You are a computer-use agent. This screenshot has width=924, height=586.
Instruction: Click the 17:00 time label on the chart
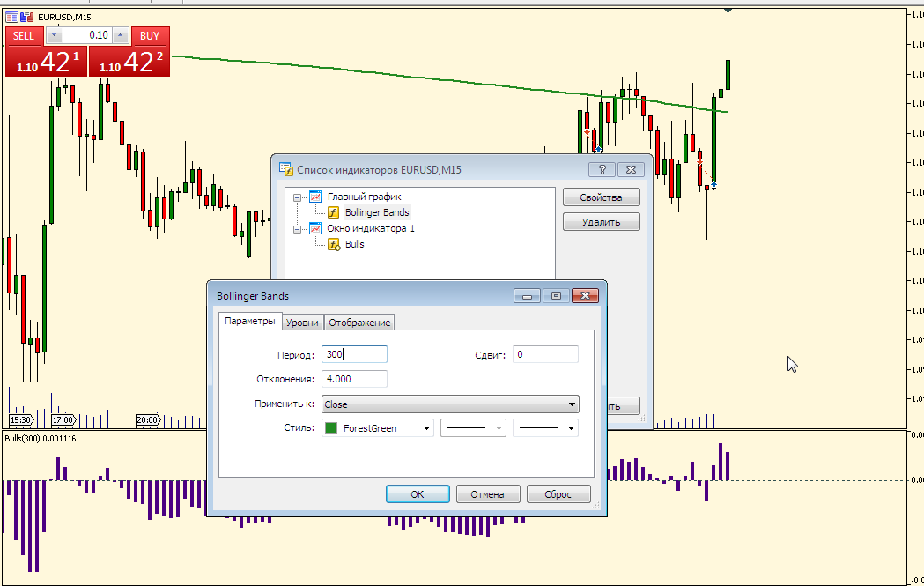tap(63, 420)
